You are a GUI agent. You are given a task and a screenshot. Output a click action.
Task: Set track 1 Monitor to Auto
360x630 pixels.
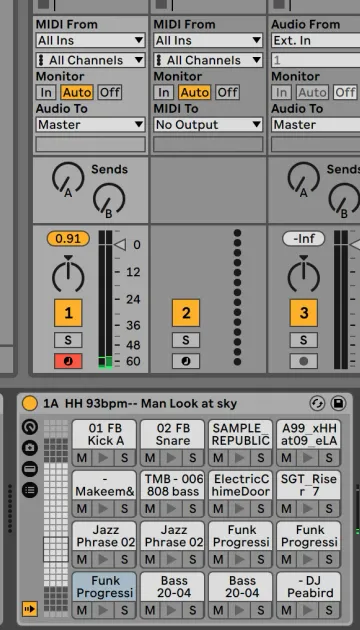click(77, 92)
